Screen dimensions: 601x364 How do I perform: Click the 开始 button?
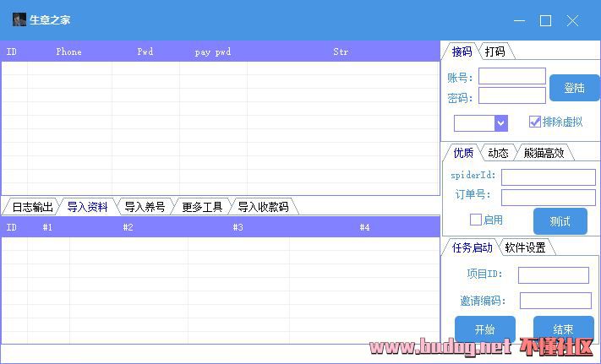tap(485, 329)
